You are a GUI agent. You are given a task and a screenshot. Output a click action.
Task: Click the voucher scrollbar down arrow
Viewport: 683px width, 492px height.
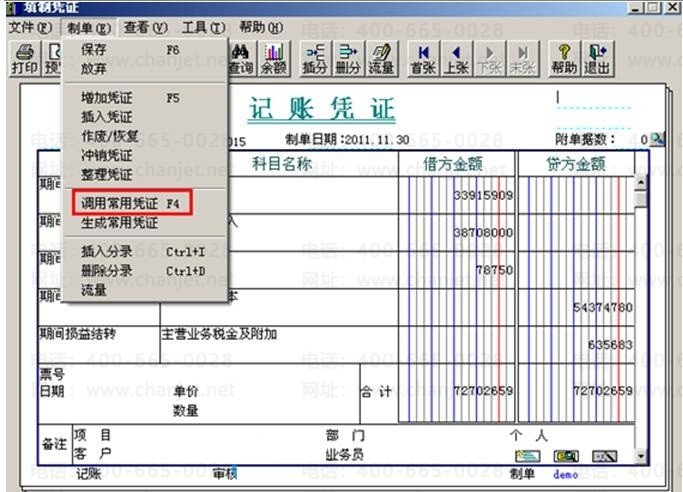coord(641,456)
